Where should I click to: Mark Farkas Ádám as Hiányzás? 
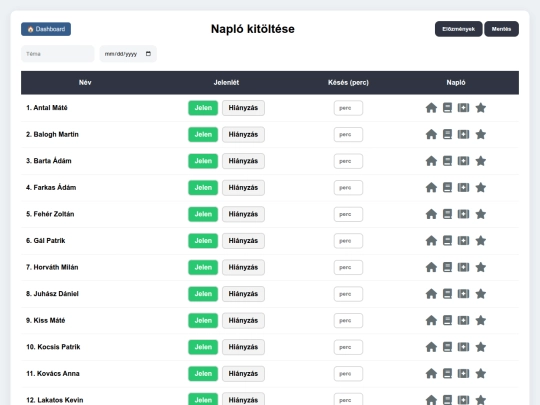[x=243, y=187]
